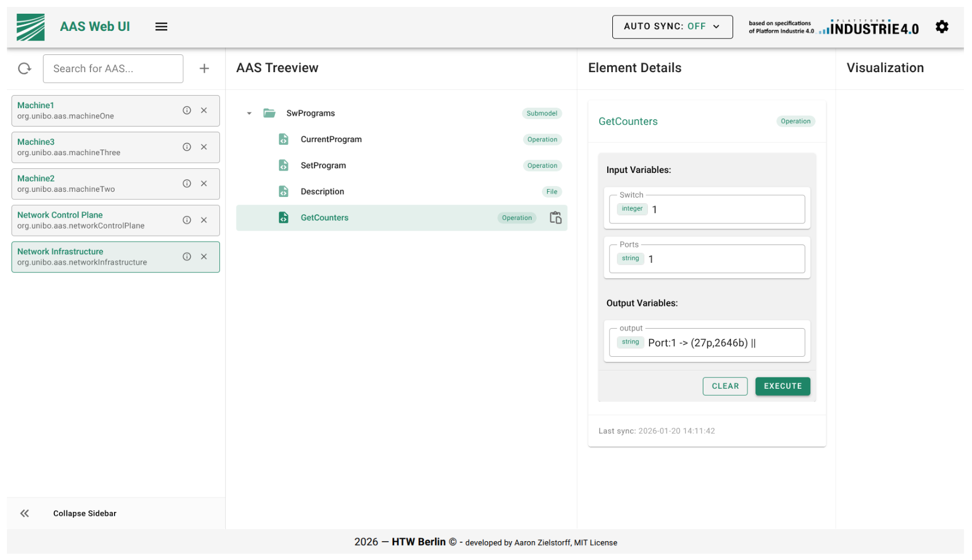Open the hamburger navigation menu
Viewport: 972px width, 560px height.
[x=162, y=26]
